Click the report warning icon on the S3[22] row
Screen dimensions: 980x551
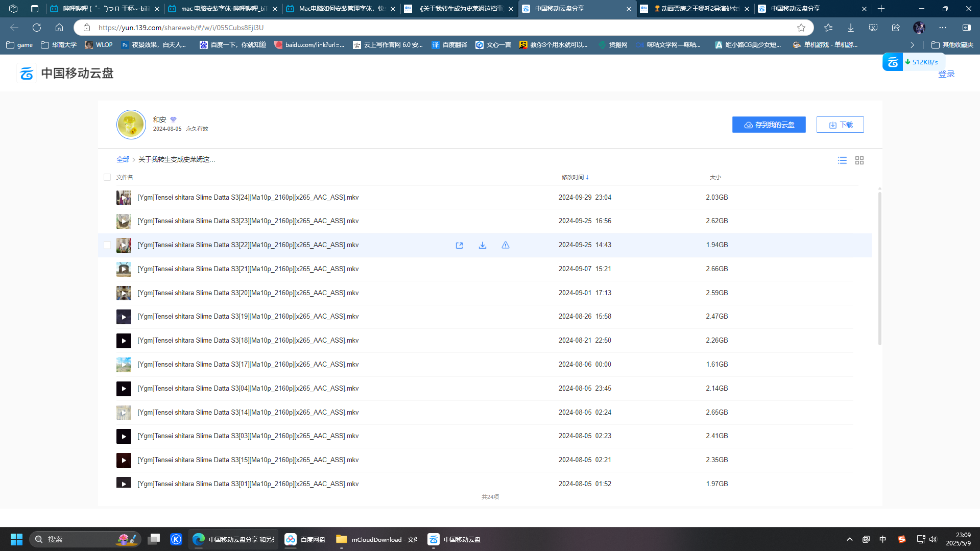(505, 246)
